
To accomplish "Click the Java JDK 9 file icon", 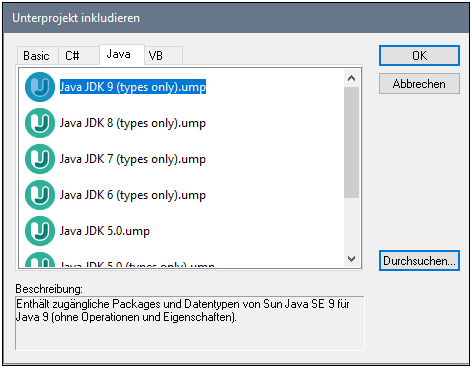I will coord(40,87).
